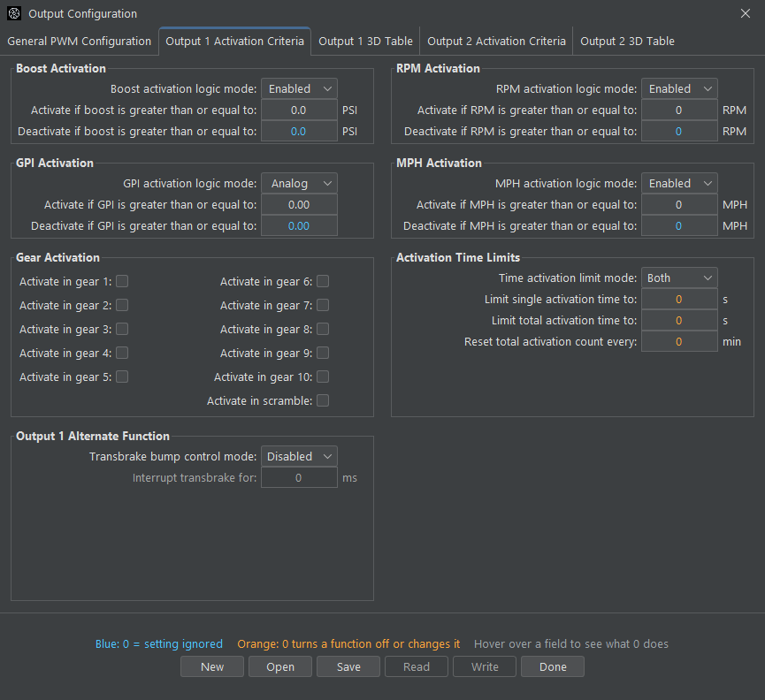Expand MPH activation logic mode dropdown

pyautogui.click(x=679, y=183)
